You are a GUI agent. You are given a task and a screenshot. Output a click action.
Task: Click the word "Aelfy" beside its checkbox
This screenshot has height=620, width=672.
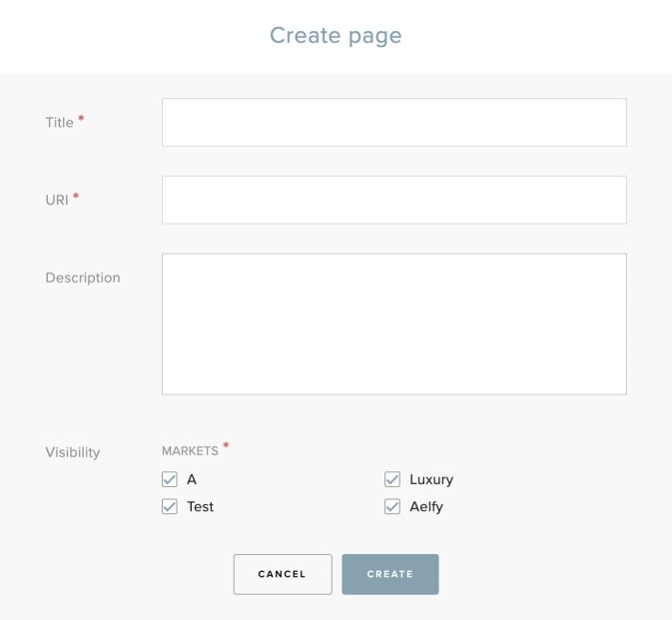[426, 506]
